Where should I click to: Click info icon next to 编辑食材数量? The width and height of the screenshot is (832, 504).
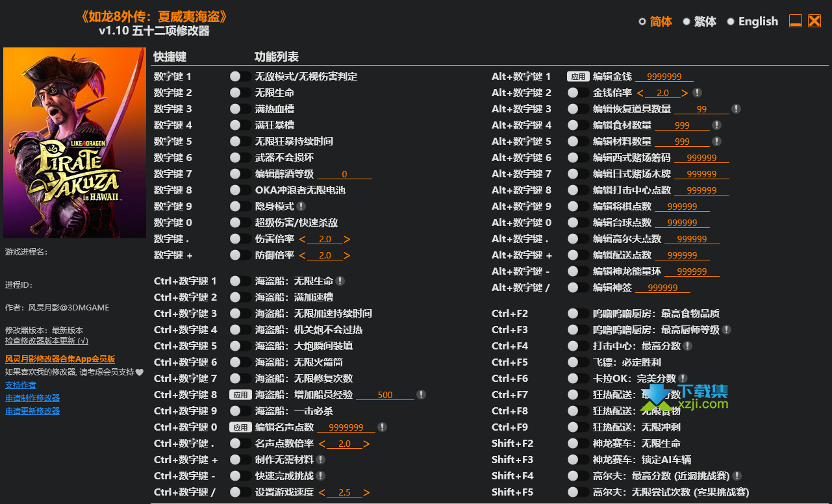point(716,125)
